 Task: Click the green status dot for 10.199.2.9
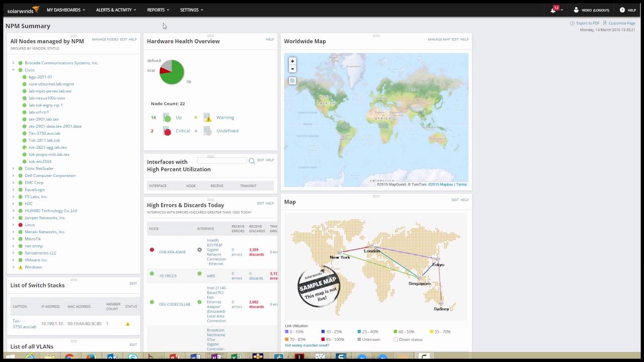tap(152, 274)
